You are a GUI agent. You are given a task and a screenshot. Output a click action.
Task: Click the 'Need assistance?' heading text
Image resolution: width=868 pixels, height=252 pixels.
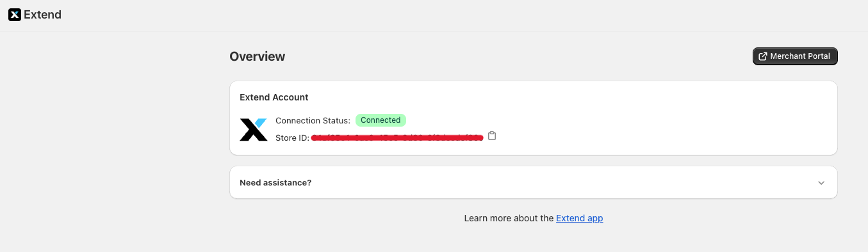coord(275,182)
